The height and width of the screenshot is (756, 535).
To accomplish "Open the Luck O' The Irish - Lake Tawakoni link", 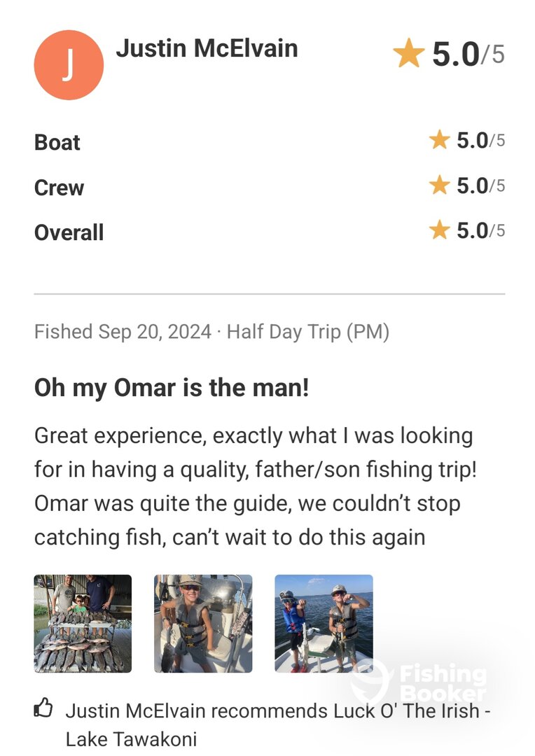I will coord(273,724).
